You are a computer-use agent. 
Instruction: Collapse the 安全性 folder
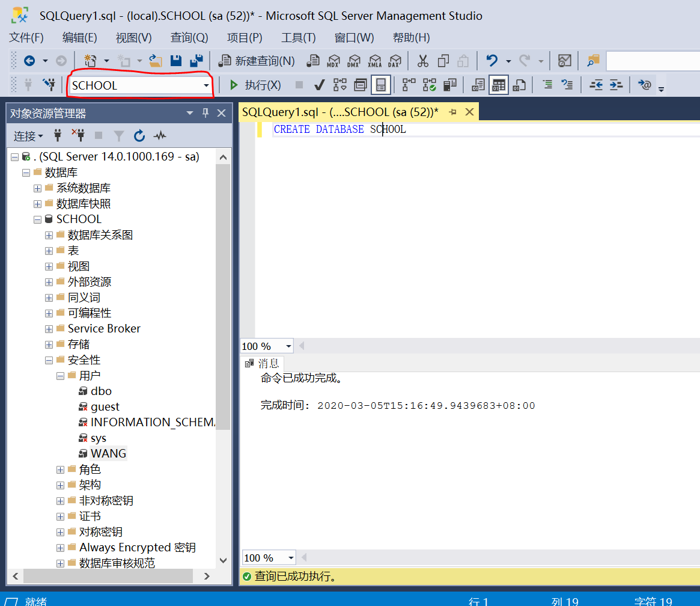point(49,360)
